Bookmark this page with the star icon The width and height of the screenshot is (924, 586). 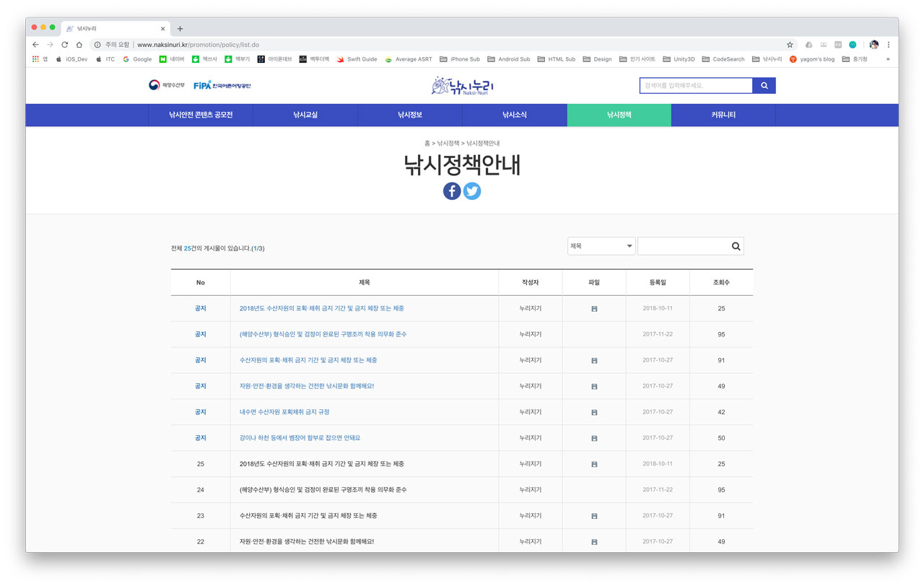point(790,45)
